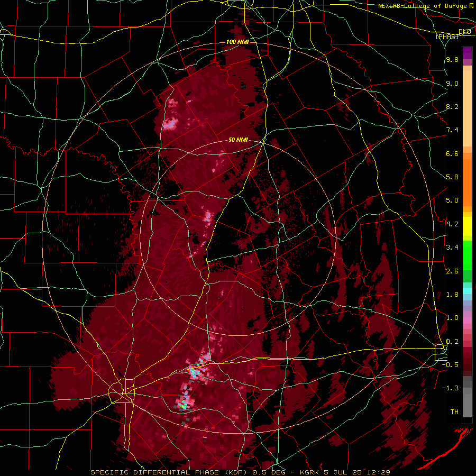Click the 50 NMI range ring label
This screenshot has height=476, width=476.
pos(238,140)
